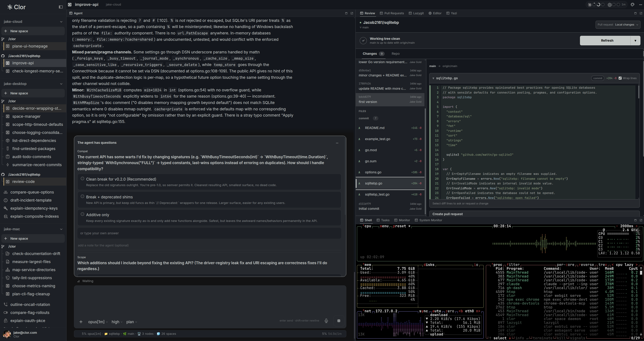Screen dimensions: 644x341
Task: Pop out the Agent panel
Action: coord(352,13)
